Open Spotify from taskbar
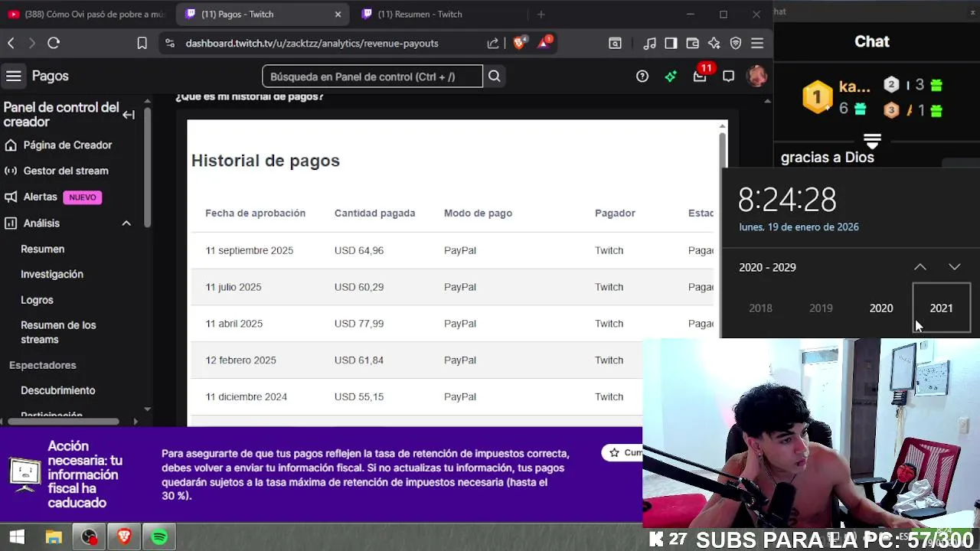Image resolution: width=980 pixels, height=551 pixels. (x=159, y=537)
